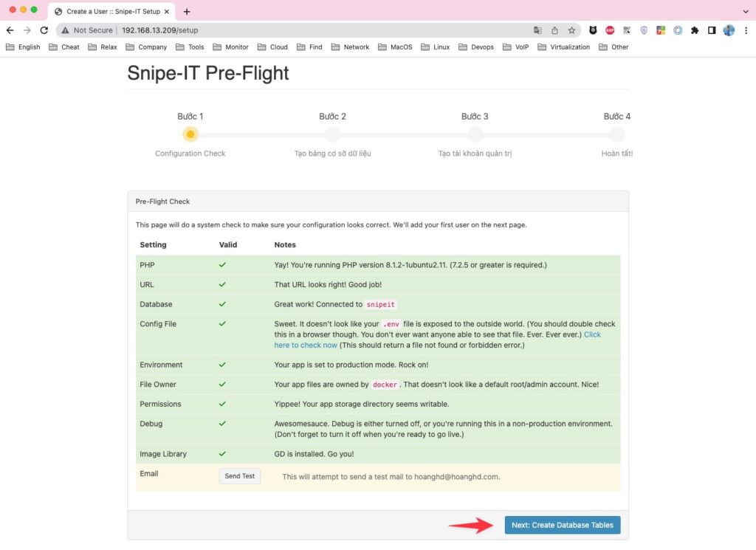Click the browser back arrow

[10, 30]
